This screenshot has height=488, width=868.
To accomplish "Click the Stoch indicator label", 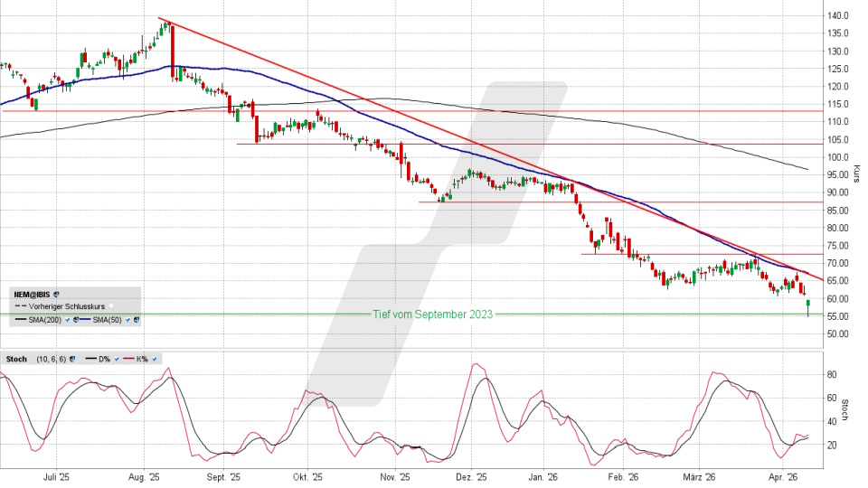I will (17, 359).
